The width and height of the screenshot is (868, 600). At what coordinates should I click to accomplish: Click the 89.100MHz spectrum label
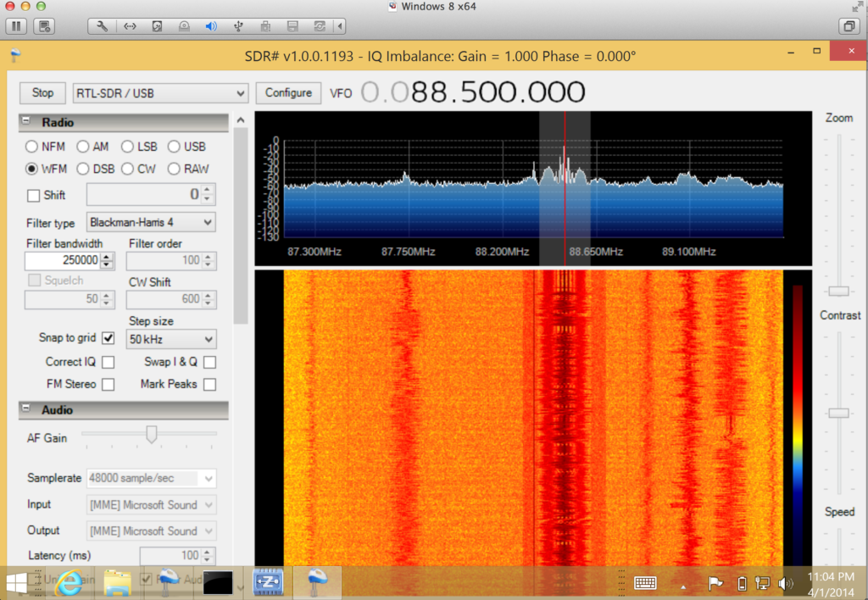[688, 252]
